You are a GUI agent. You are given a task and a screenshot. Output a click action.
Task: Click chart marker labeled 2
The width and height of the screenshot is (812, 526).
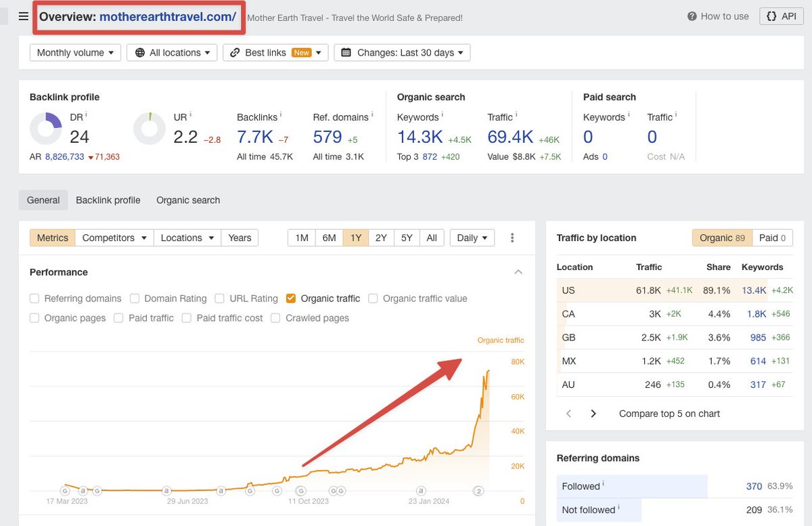[x=478, y=491]
